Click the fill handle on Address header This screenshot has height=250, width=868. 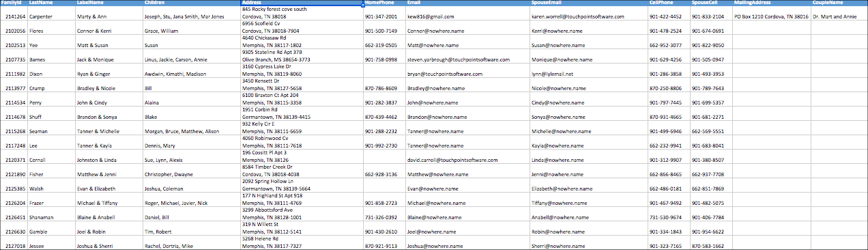click(364, 6)
